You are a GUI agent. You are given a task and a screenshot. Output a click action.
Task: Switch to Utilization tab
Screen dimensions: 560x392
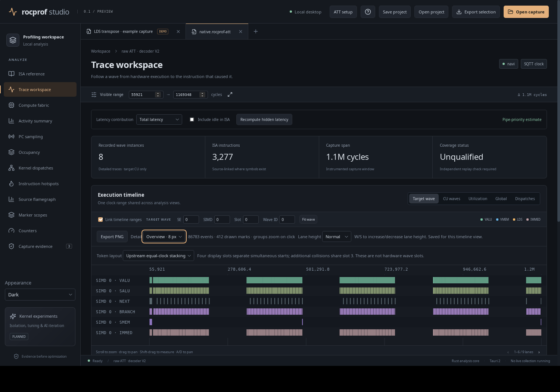pos(477,199)
